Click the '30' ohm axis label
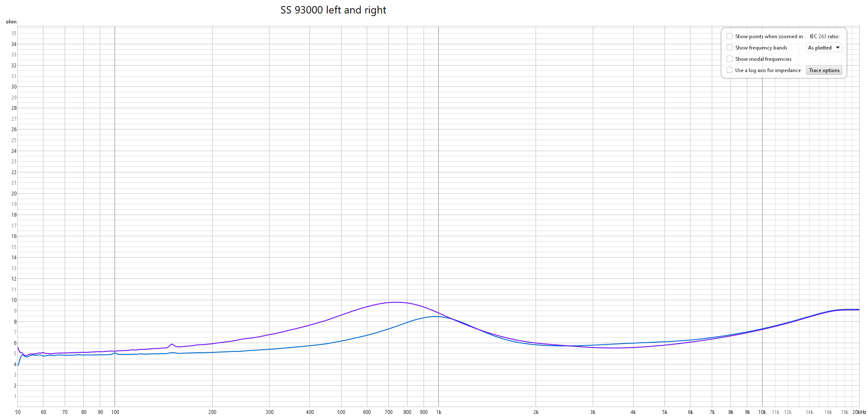This screenshot has width=868, height=417. click(14, 87)
